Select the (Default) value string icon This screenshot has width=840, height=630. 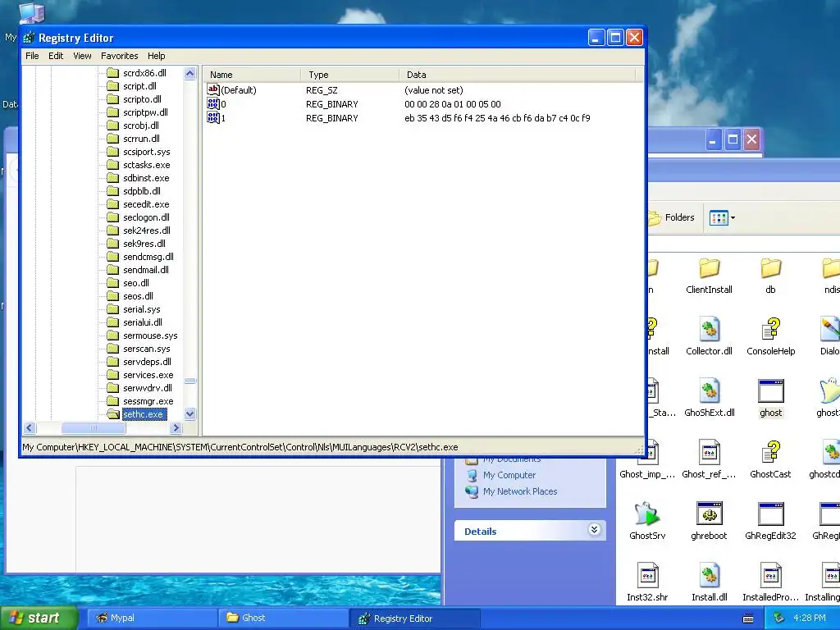(213, 89)
